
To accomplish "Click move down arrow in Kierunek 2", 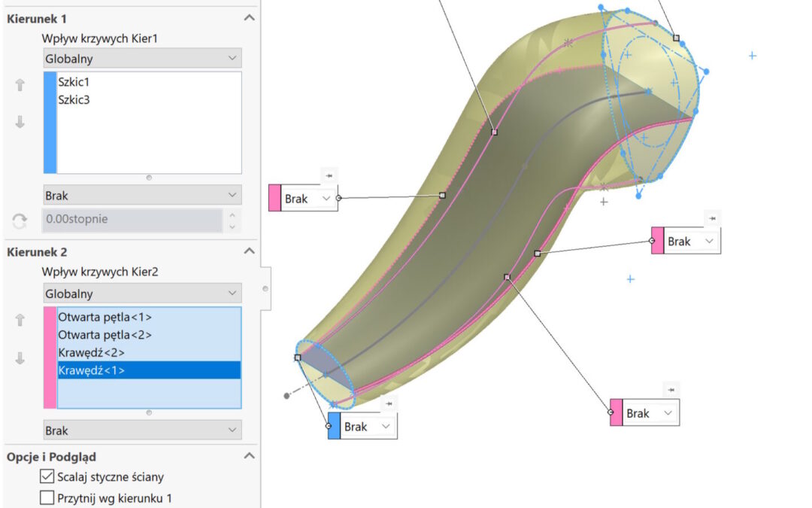I will [20, 358].
